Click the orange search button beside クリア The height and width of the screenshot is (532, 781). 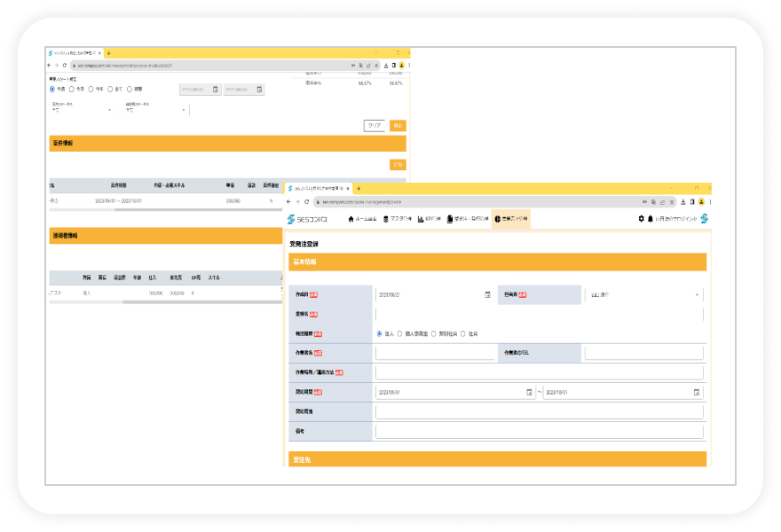click(398, 125)
